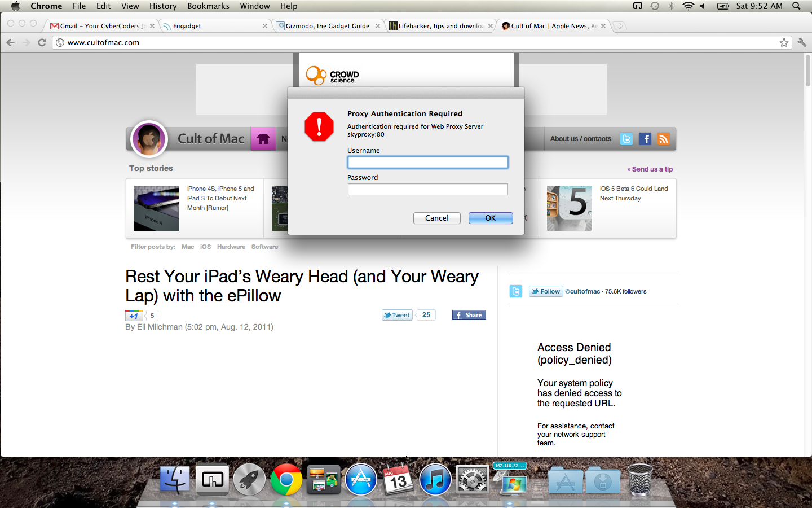Open Spotlight search magnifier in menu bar

796,6
